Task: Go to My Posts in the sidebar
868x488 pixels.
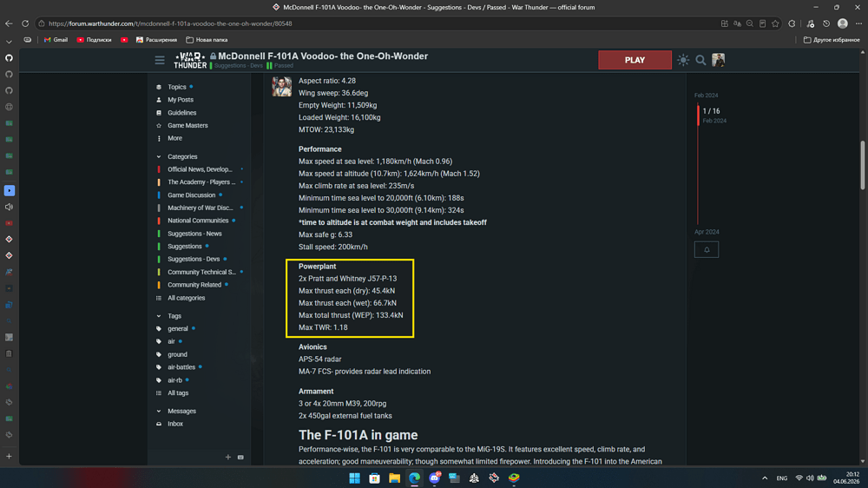Action: pos(181,100)
